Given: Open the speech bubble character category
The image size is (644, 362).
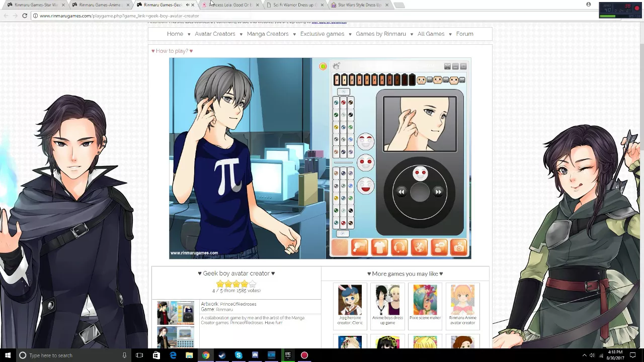Looking at the screenshot, I should point(439,247).
